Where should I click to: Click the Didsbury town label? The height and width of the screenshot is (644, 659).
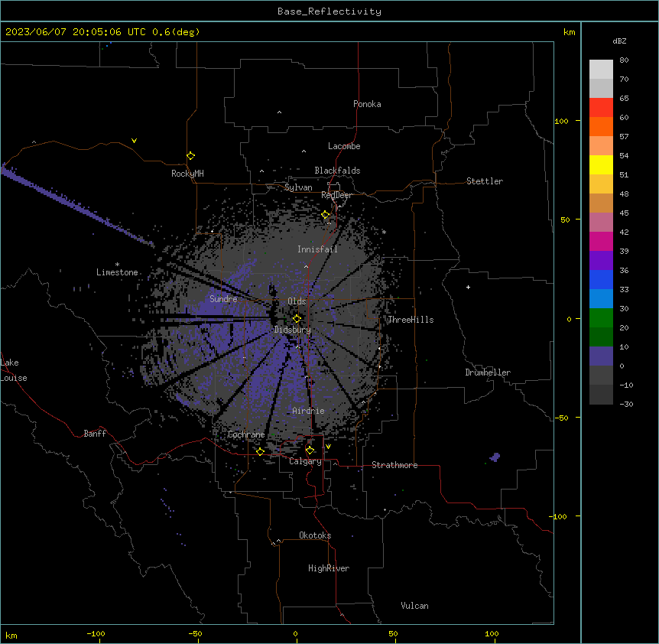click(293, 330)
